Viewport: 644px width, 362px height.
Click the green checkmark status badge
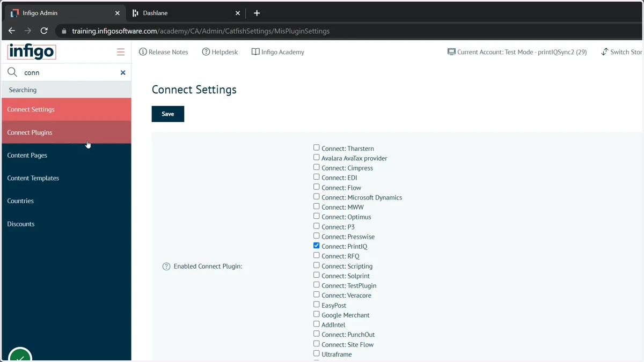coord(20,355)
